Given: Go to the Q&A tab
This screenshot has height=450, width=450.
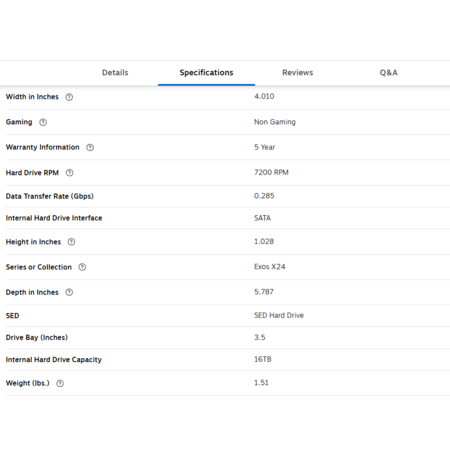Looking at the screenshot, I should (389, 73).
